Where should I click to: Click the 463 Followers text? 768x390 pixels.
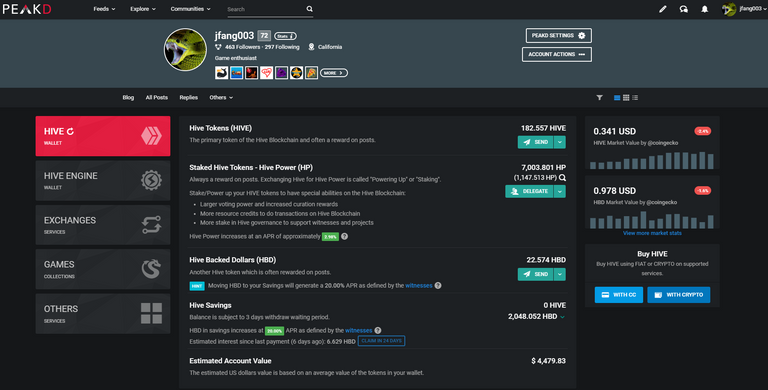pos(242,47)
